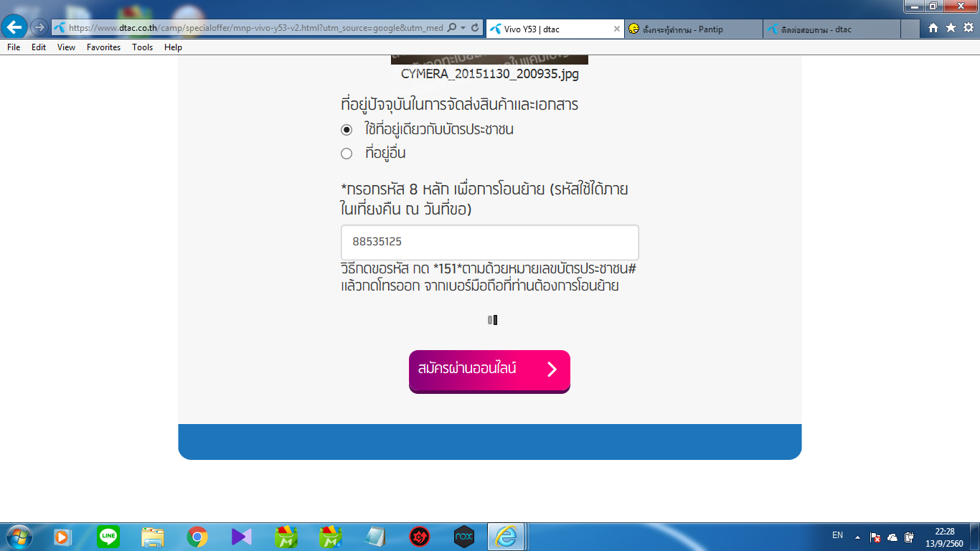Click the Home icon in Internet Explorer

click(933, 28)
